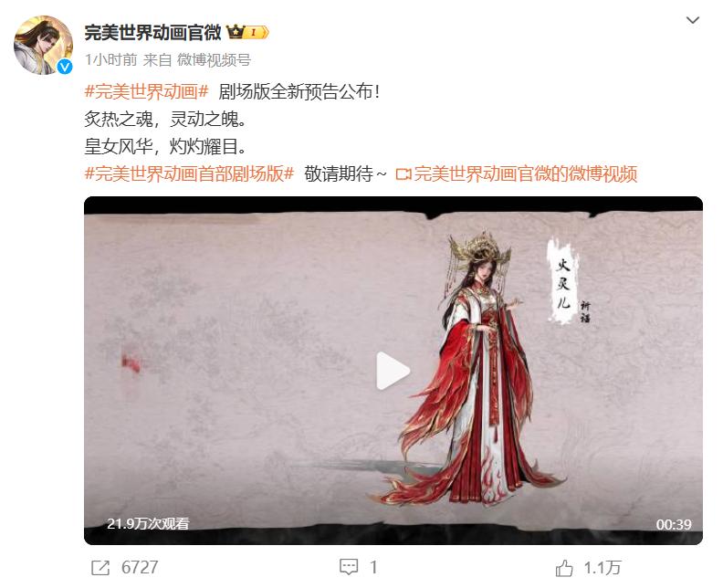
Task: Click the share/repost icon
Action: (x=100, y=567)
